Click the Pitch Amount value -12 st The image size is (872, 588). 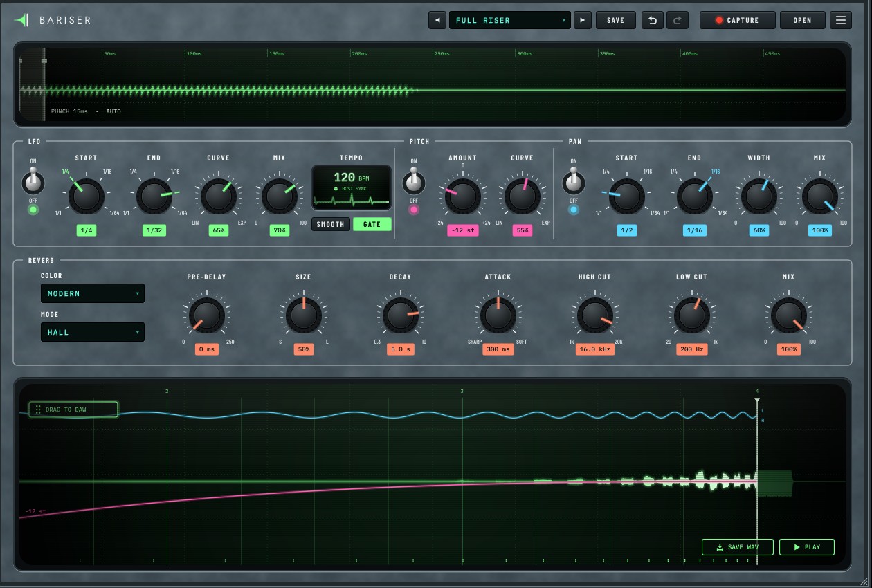point(462,230)
